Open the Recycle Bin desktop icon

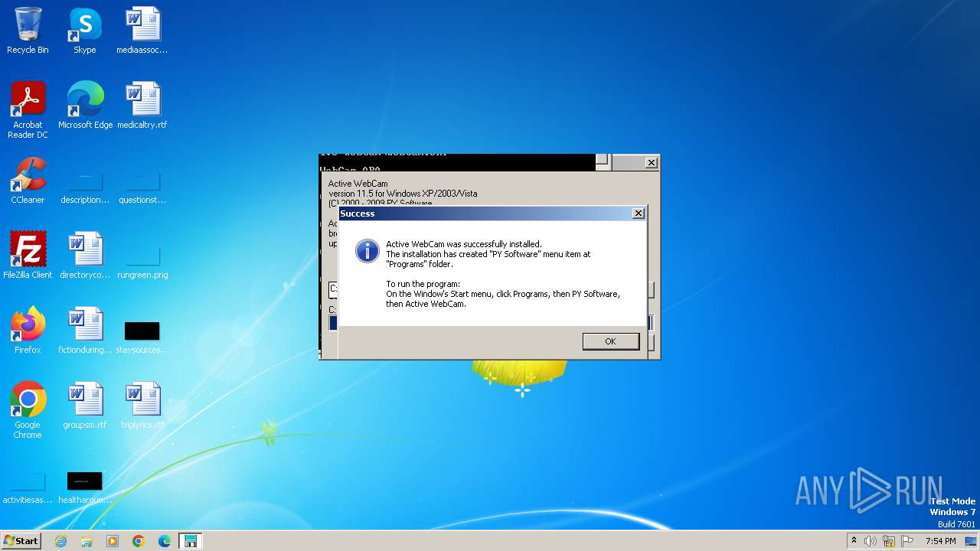(x=28, y=31)
